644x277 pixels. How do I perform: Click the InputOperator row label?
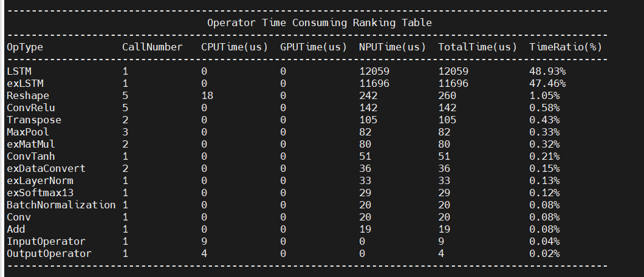click(x=46, y=241)
